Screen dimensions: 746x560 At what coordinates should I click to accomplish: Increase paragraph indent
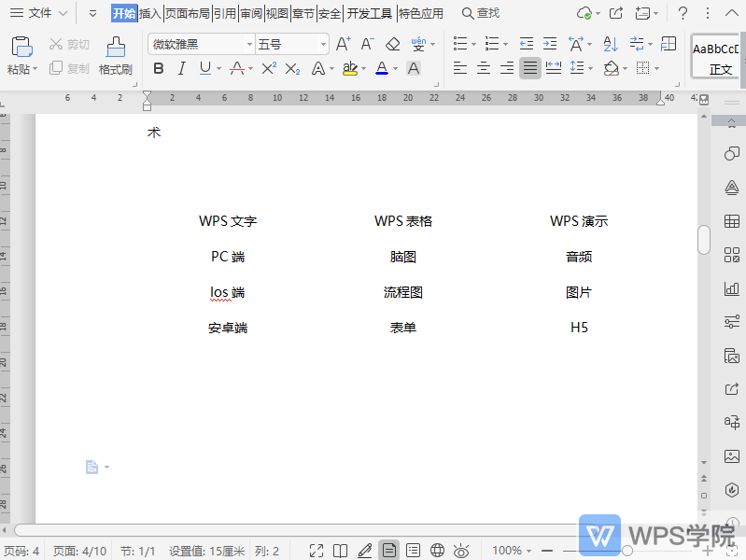click(x=550, y=44)
